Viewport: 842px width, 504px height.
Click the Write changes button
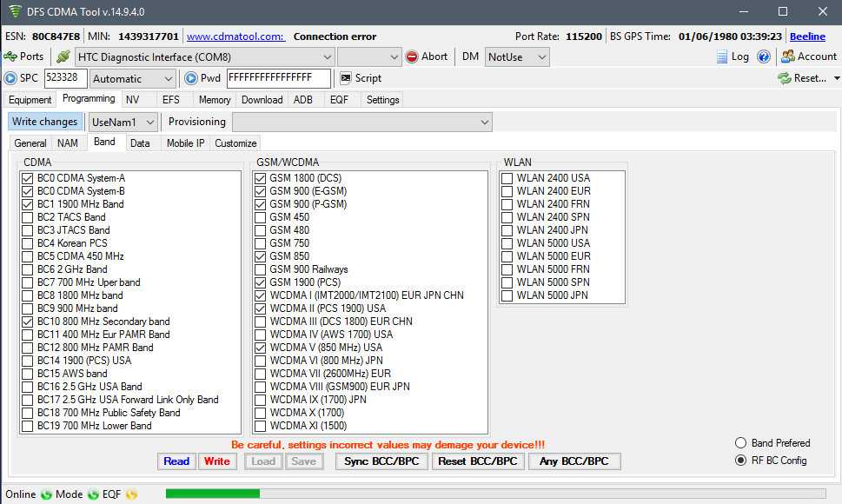pyautogui.click(x=45, y=122)
